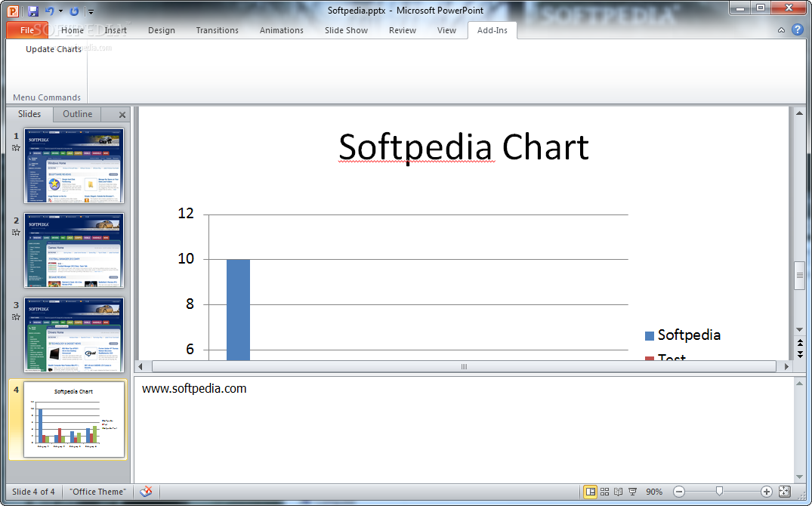812x506 pixels.
Task: Open spell check icon in status bar
Action: 146,492
